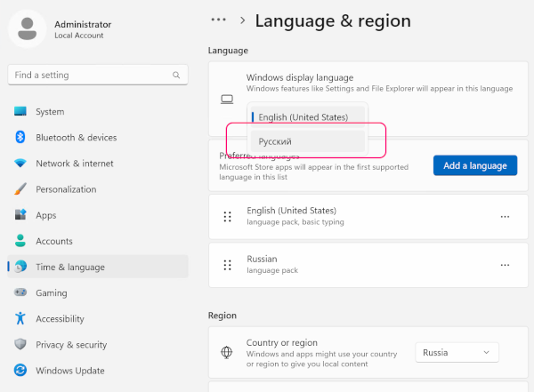The width and height of the screenshot is (534, 392).
Task: Click the Country or region globe icon
Action: (x=226, y=352)
